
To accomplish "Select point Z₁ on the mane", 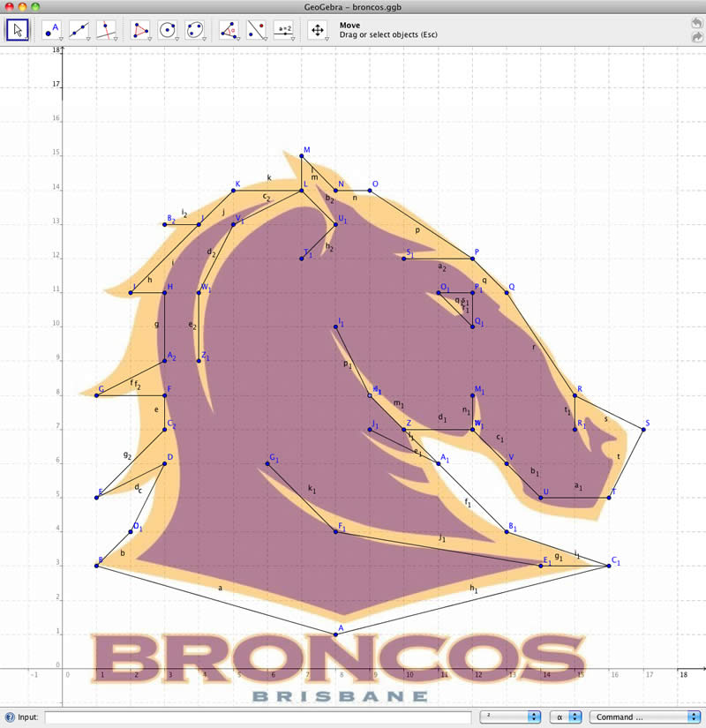I will point(199,361).
